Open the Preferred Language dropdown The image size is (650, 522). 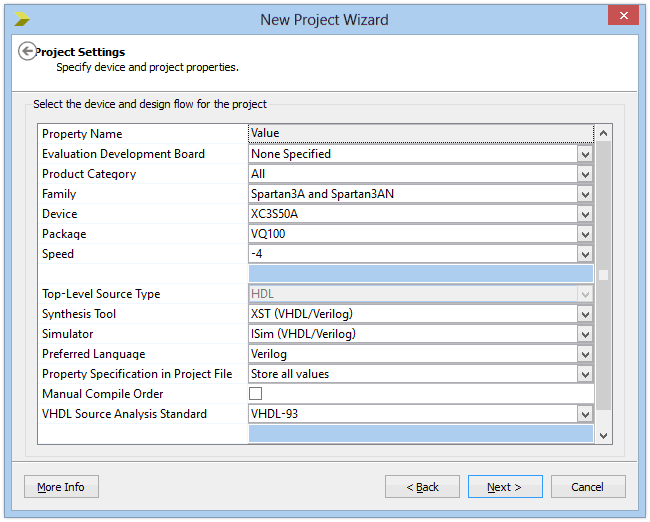[x=585, y=354]
